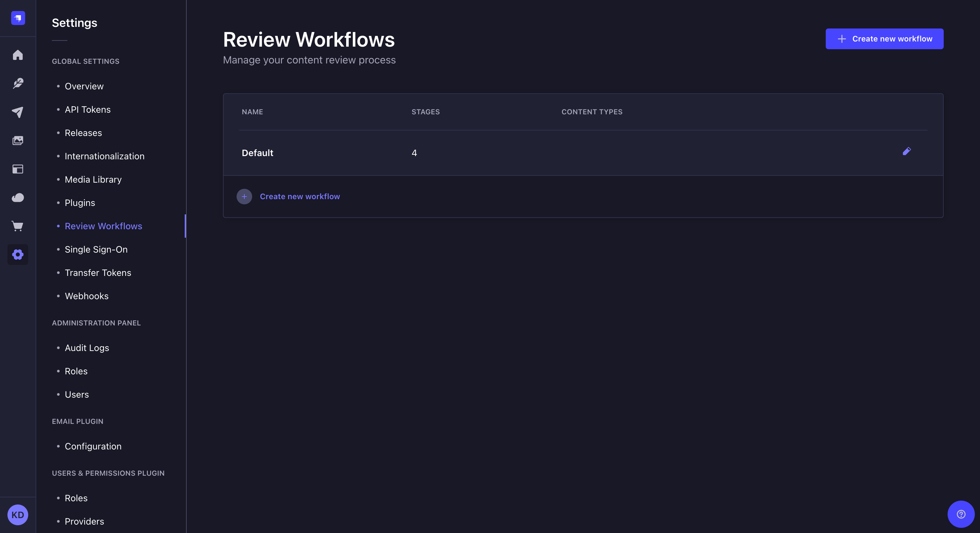
Task: Click the Settings gear icon
Action: tap(17, 255)
